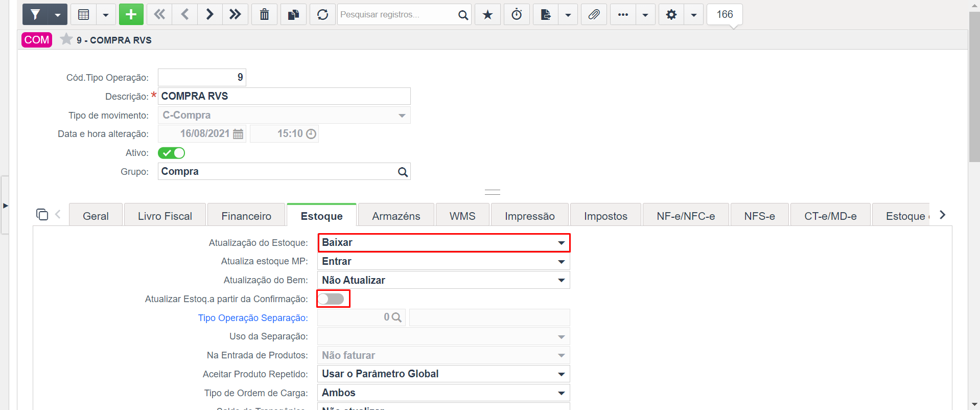Open the date picker calendar icon

click(238, 134)
